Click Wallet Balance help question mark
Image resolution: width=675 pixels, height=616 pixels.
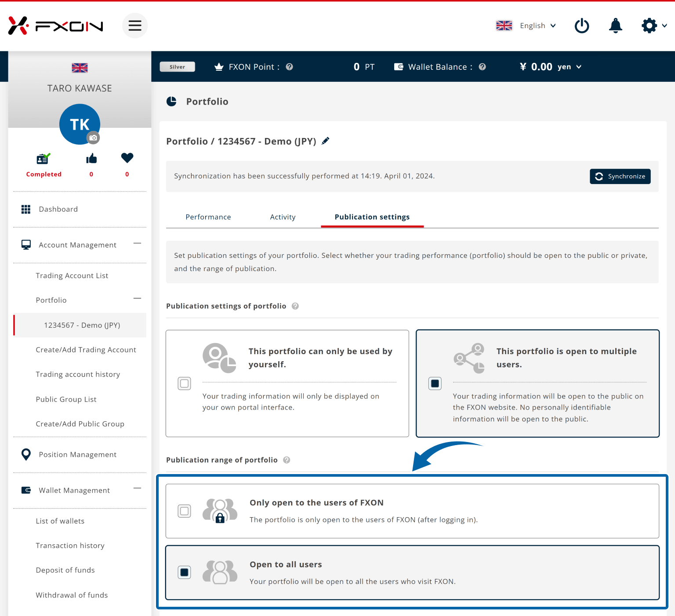pos(482,67)
